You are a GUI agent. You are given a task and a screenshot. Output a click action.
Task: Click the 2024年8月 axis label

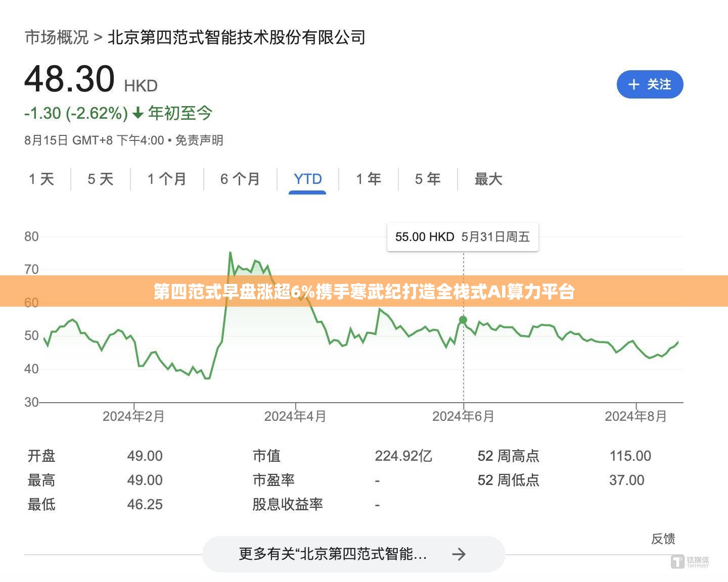(636, 416)
